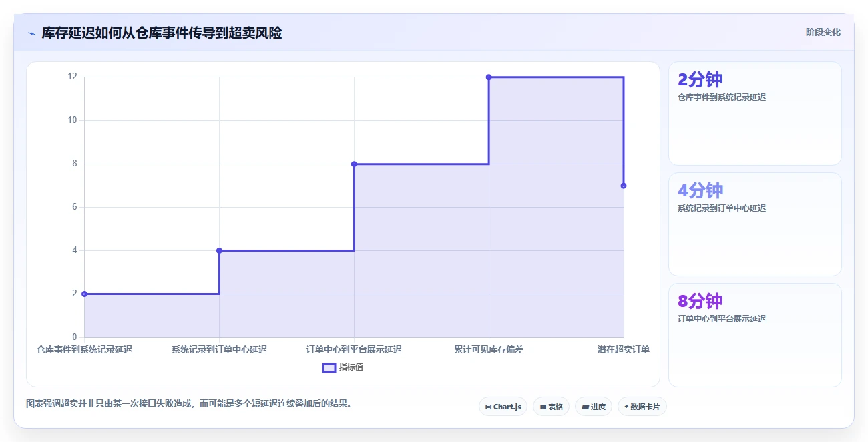Click data point at 累计可见库存偏差 peak
This screenshot has height=442, width=868.
pos(489,77)
